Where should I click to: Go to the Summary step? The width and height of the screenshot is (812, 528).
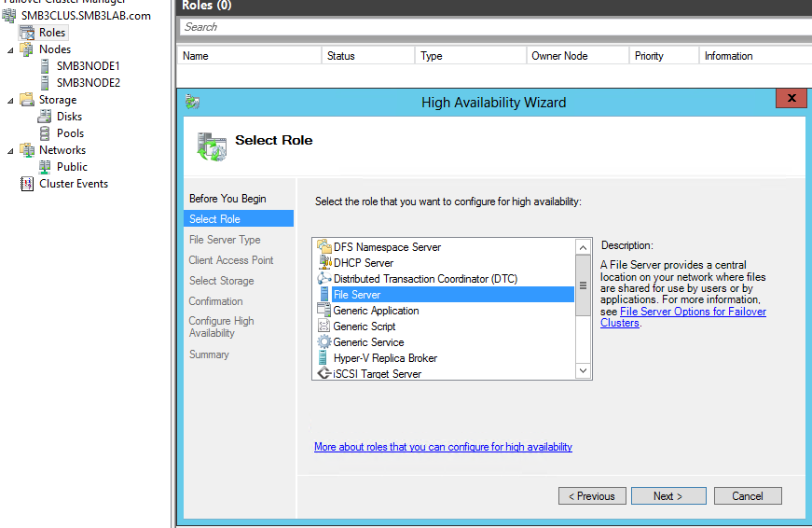pyautogui.click(x=209, y=354)
